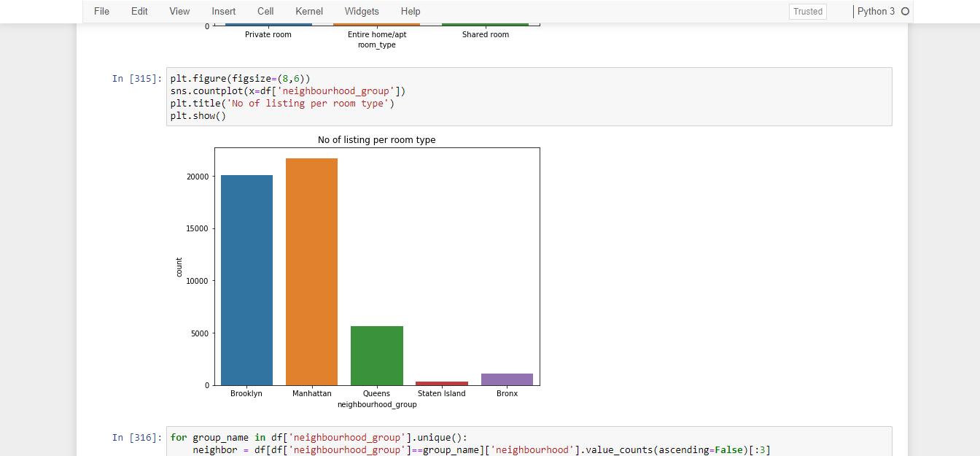Click the 'Shared room' tick label
Viewport: 980px width, 456px height.
486,34
